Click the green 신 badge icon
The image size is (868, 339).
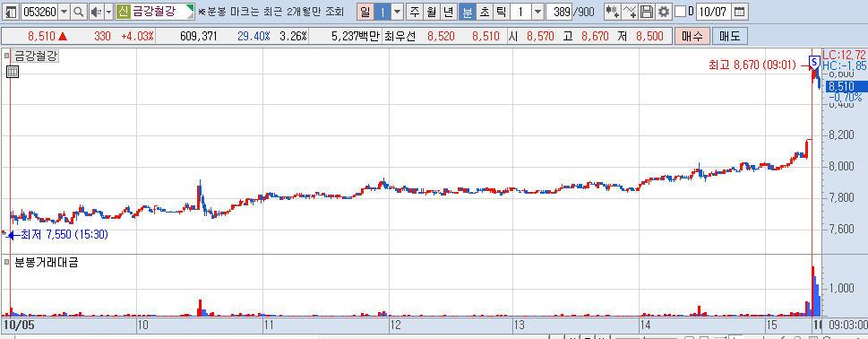pos(124,11)
